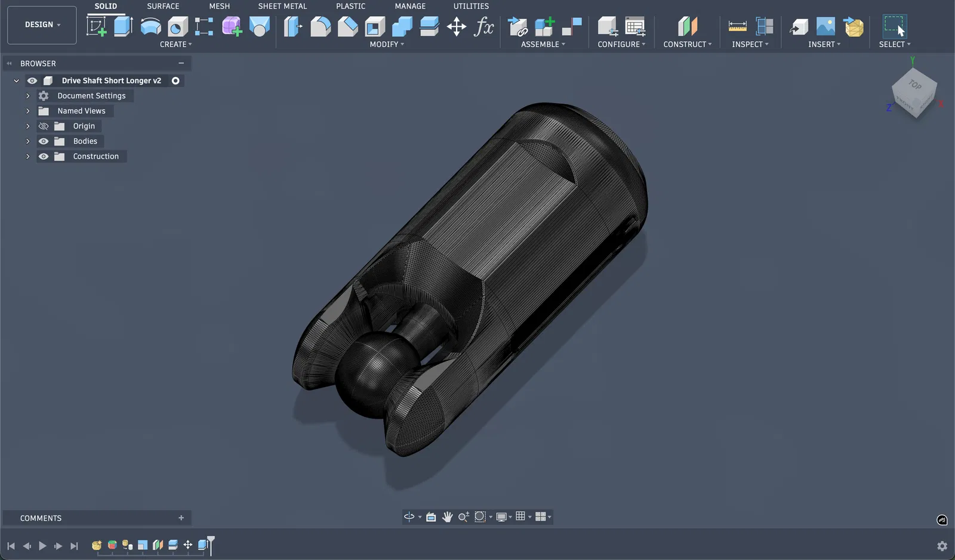Viewport: 955px width, 560px height.
Task: Expand the Construction folder
Action: pyautogui.click(x=27, y=156)
